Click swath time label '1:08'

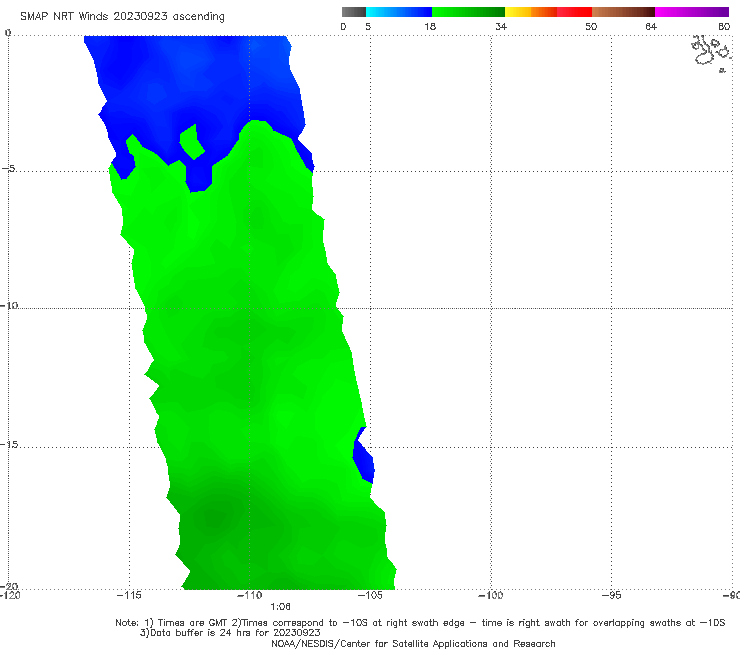[x=280, y=607]
